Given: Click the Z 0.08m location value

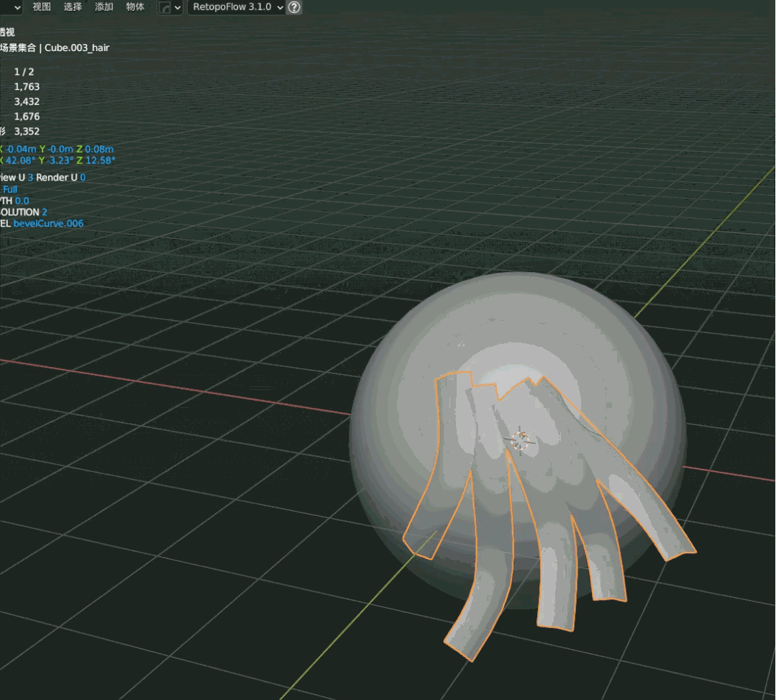Looking at the screenshot, I should tap(95, 149).
